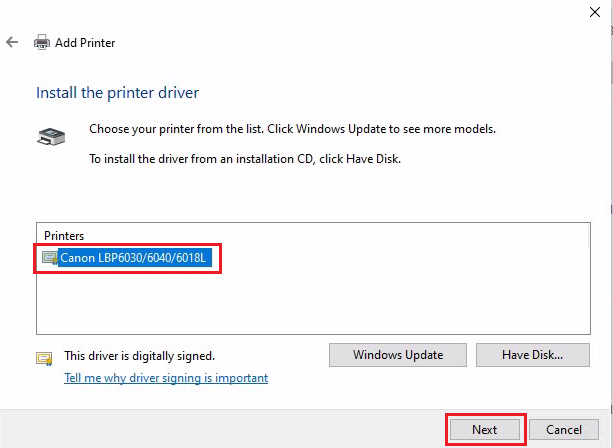Click the printer icon beside Add Printer title
This screenshot has width=613, height=448.
[x=42, y=43]
